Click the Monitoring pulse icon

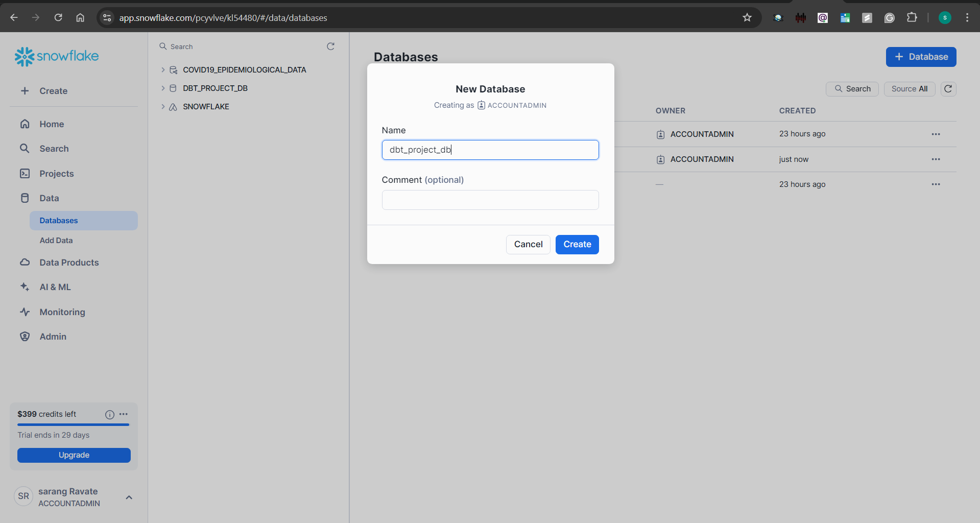pyautogui.click(x=25, y=312)
